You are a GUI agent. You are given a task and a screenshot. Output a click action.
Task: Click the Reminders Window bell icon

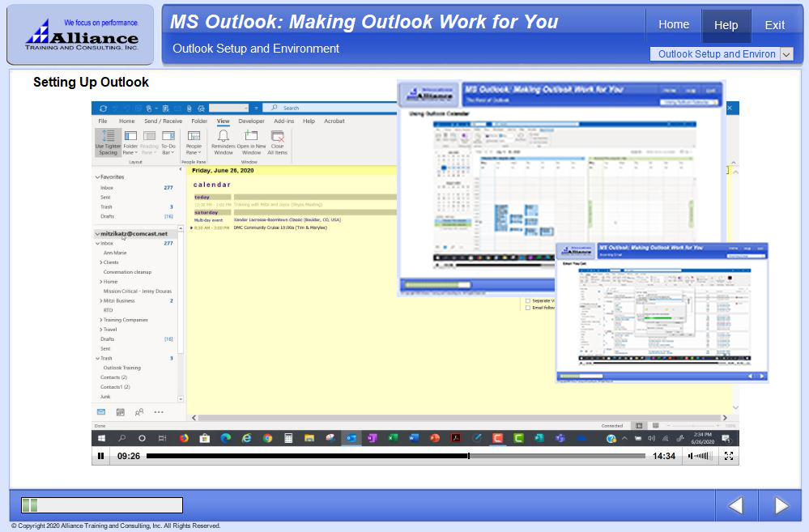point(223,137)
